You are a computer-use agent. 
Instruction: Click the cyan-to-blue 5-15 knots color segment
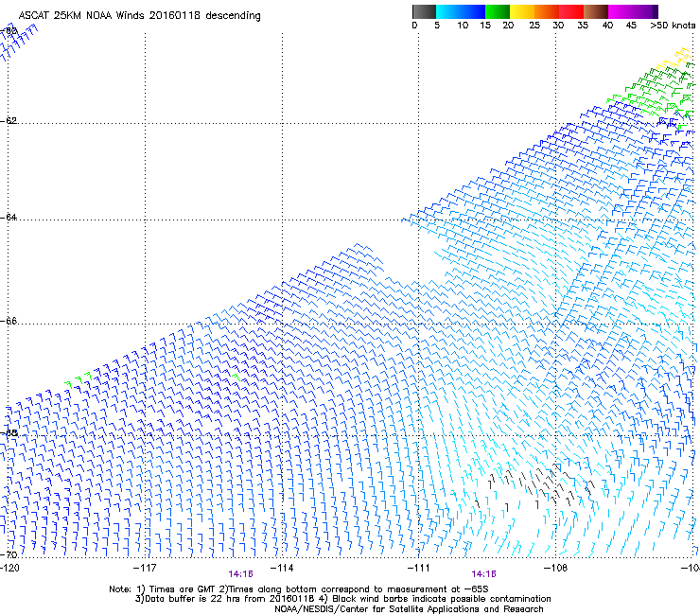coord(461,11)
